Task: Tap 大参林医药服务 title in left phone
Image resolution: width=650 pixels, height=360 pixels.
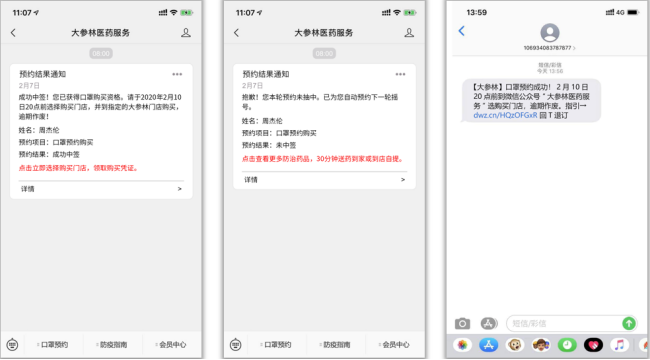Action: click(x=100, y=33)
